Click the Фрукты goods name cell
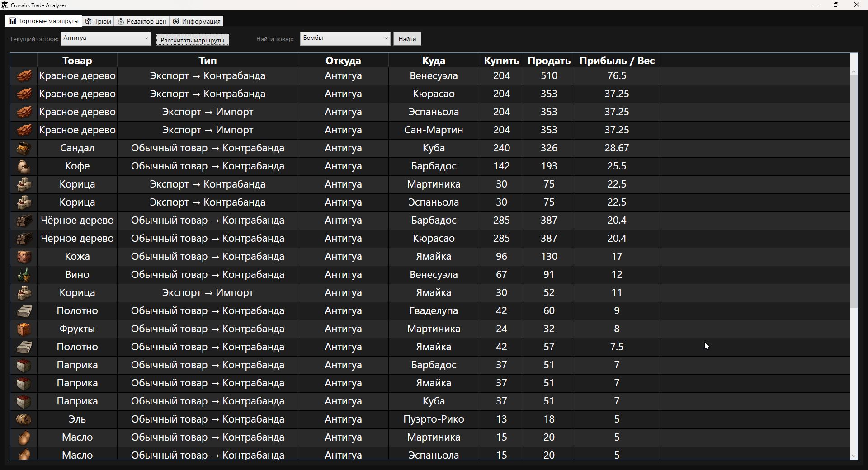The width and height of the screenshot is (868, 470). (77, 329)
